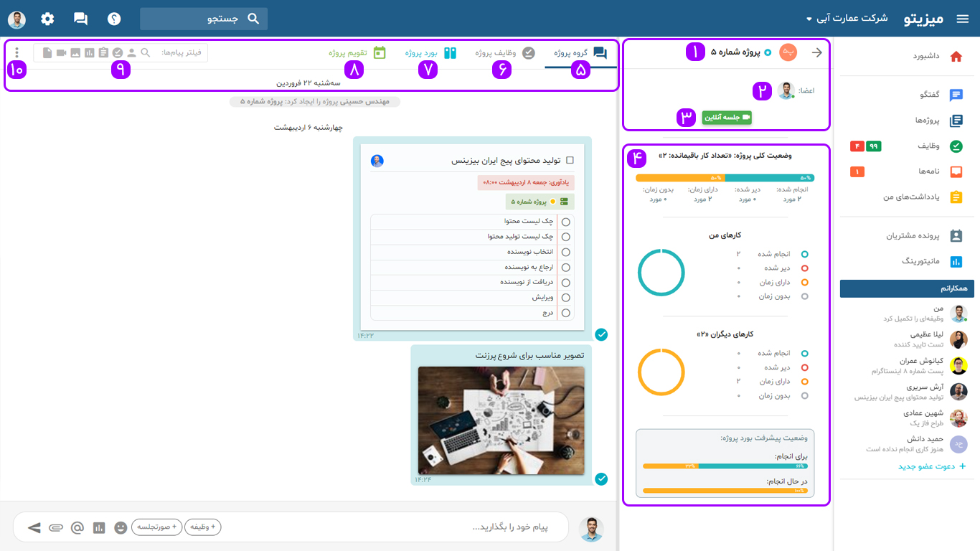Click the attachment paperclip icon
This screenshot has height=551, width=980.
tap(56, 528)
